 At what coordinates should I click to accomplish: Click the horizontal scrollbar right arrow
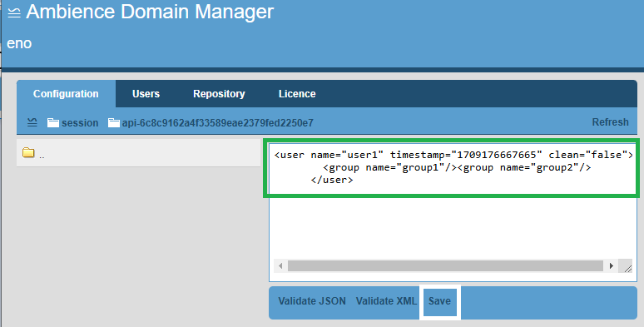[612, 265]
